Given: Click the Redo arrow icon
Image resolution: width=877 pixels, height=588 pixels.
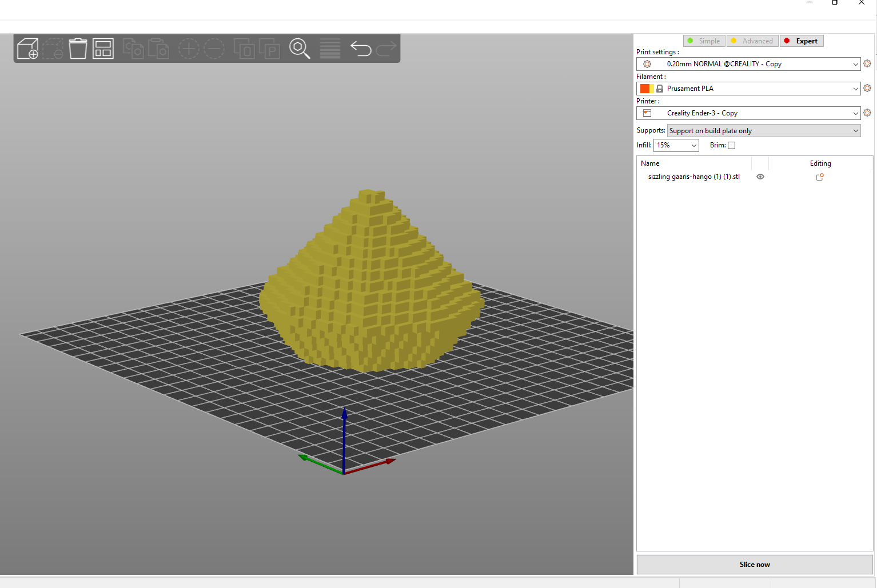Looking at the screenshot, I should coord(386,49).
